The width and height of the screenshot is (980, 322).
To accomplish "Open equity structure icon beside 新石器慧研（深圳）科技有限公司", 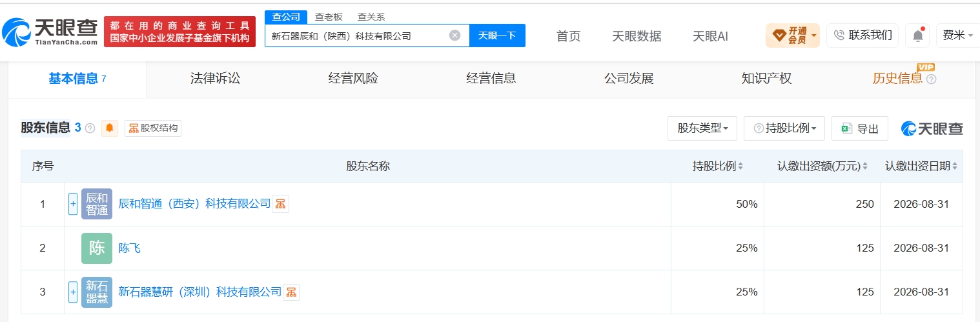I will (x=291, y=292).
